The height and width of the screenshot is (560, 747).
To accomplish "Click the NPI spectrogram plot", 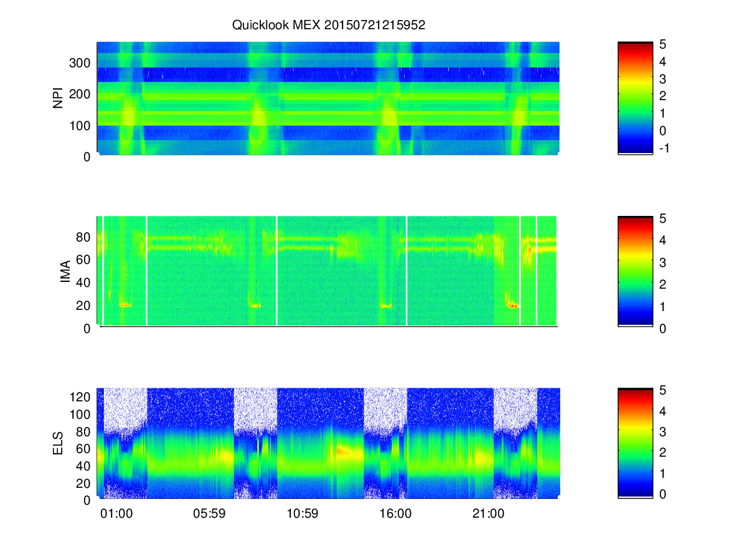I will [x=328, y=99].
